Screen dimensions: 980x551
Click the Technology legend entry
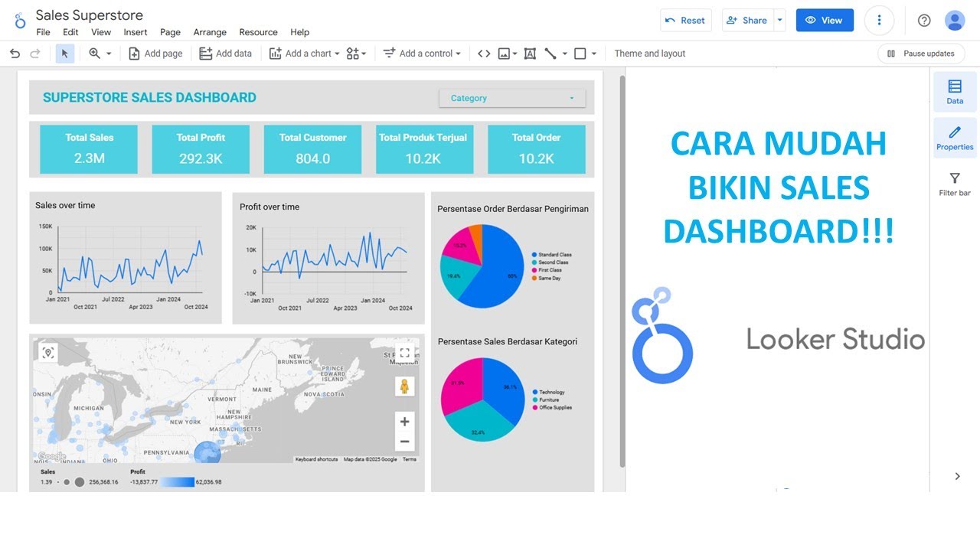pyautogui.click(x=548, y=393)
